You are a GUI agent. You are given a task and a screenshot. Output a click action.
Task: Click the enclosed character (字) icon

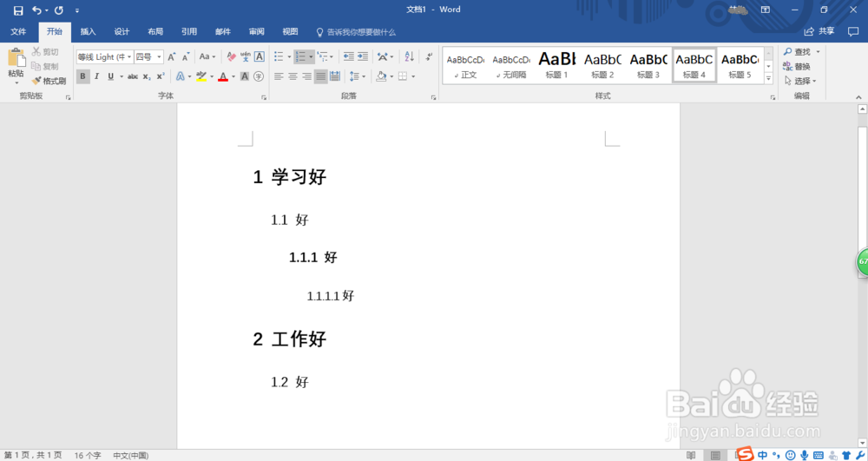pyautogui.click(x=259, y=76)
